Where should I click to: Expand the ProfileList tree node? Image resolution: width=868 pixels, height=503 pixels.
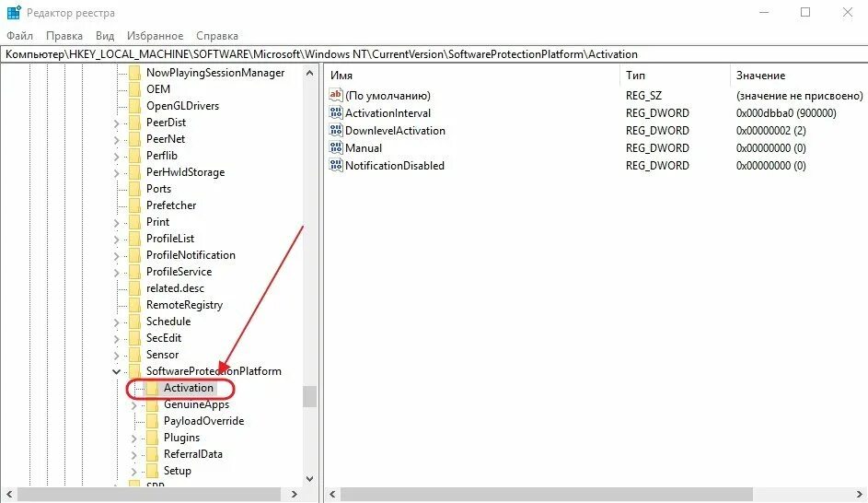click(x=116, y=240)
